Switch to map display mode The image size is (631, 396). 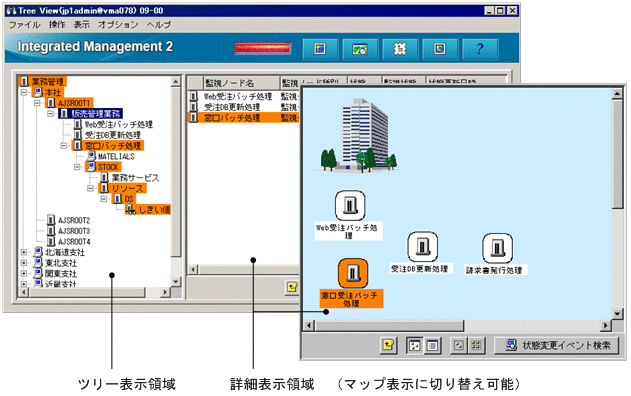coord(414,345)
